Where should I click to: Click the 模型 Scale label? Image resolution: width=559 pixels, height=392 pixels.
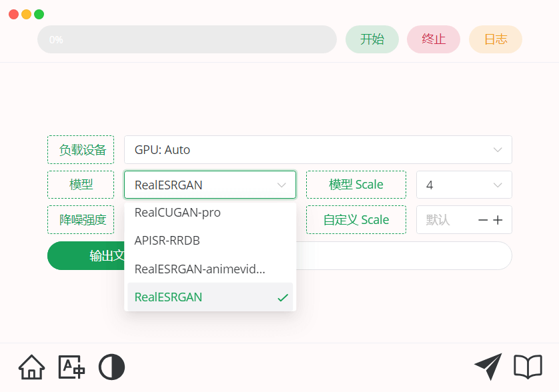click(356, 185)
